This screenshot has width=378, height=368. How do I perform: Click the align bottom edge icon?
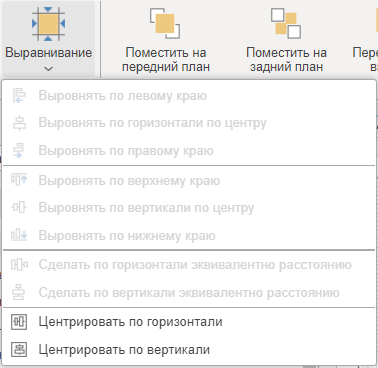(19, 235)
